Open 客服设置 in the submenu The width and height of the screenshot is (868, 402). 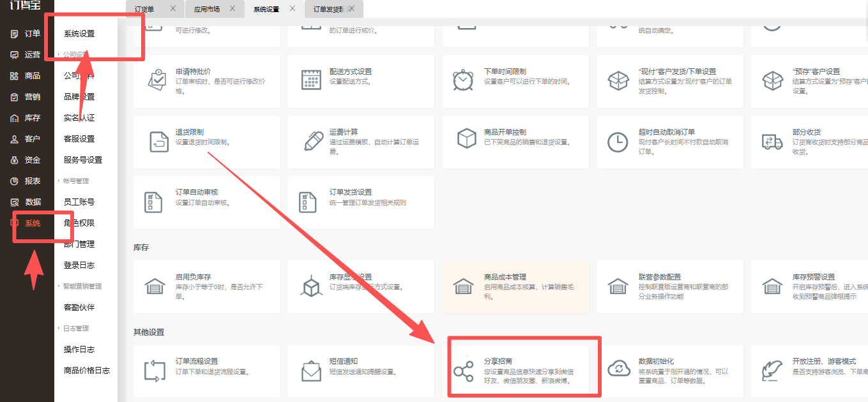coord(79,139)
